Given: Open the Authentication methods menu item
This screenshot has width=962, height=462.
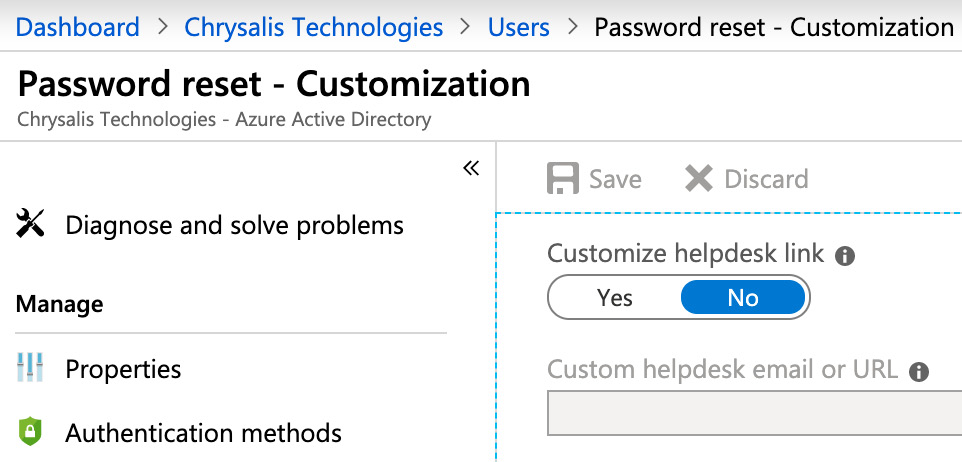Looking at the screenshot, I should [x=203, y=433].
